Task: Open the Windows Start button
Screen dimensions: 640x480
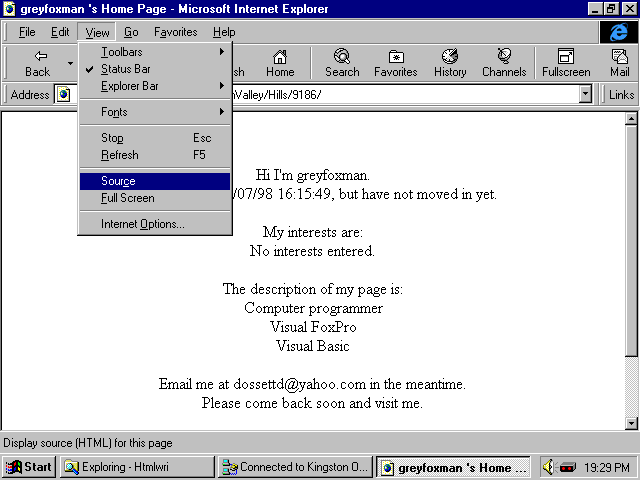Action: (x=29, y=467)
